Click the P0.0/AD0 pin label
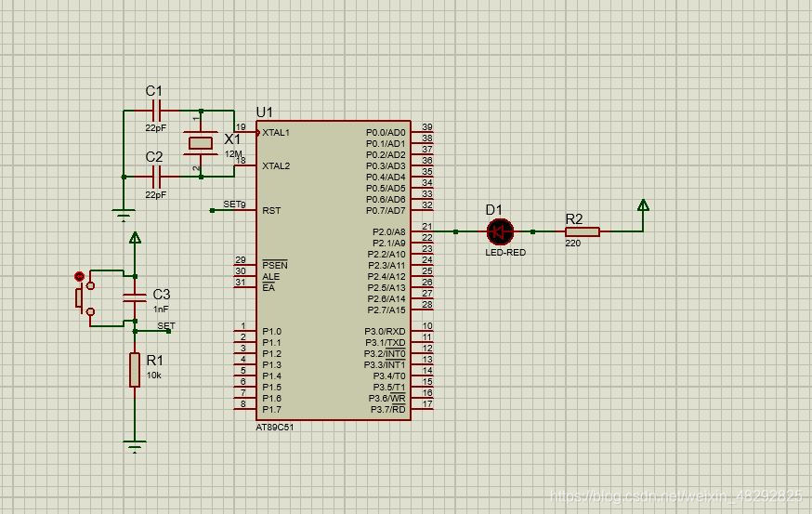This screenshot has width=812, height=514. (386, 133)
